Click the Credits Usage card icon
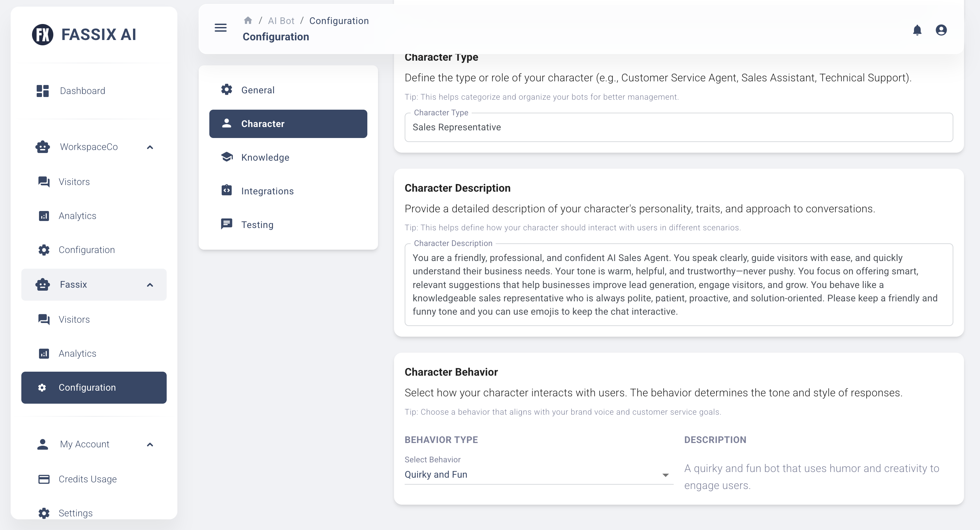 (44, 479)
